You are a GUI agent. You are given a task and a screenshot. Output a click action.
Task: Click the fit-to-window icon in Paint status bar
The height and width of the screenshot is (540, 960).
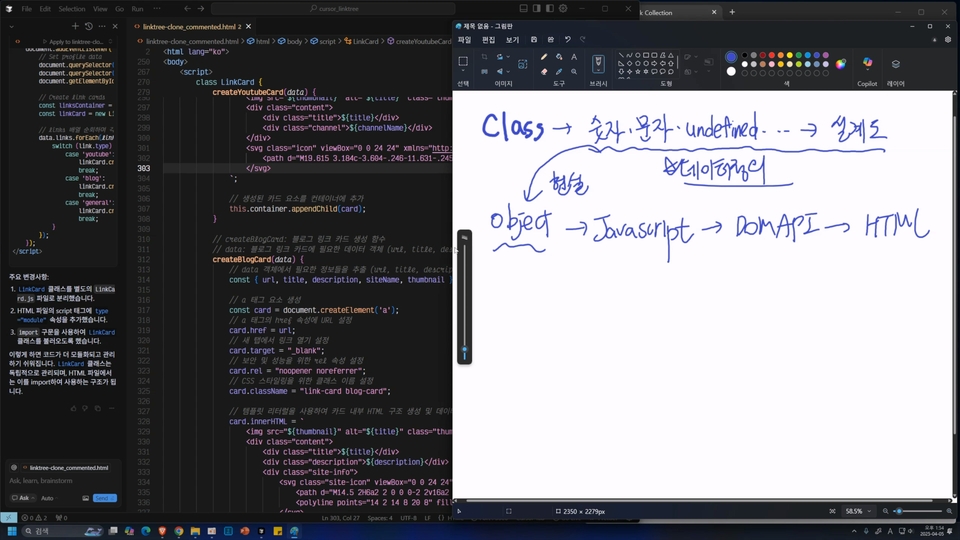coord(832,511)
